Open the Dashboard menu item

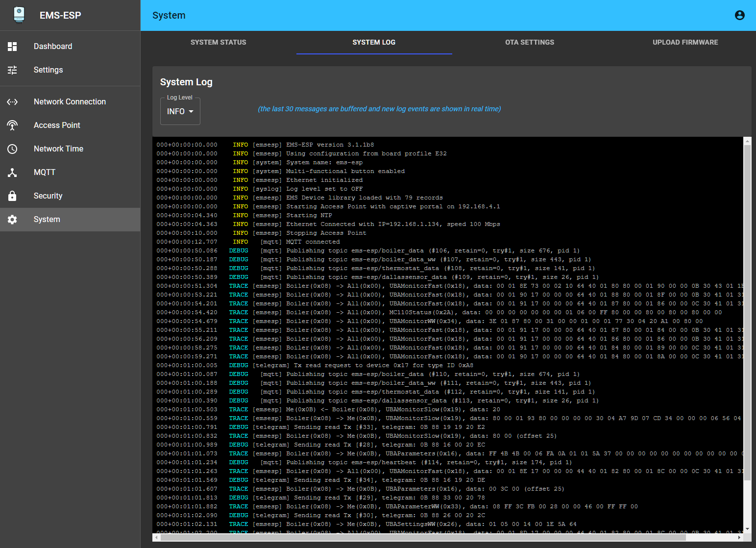[x=53, y=47]
